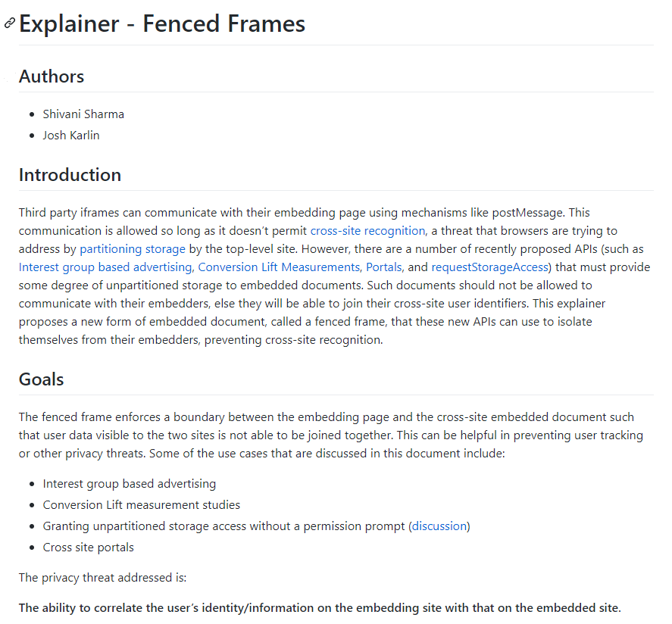Image resolution: width=672 pixels, height=624 pixels.
Task: Click the Authors section heading
Action: tap(52, 76)
